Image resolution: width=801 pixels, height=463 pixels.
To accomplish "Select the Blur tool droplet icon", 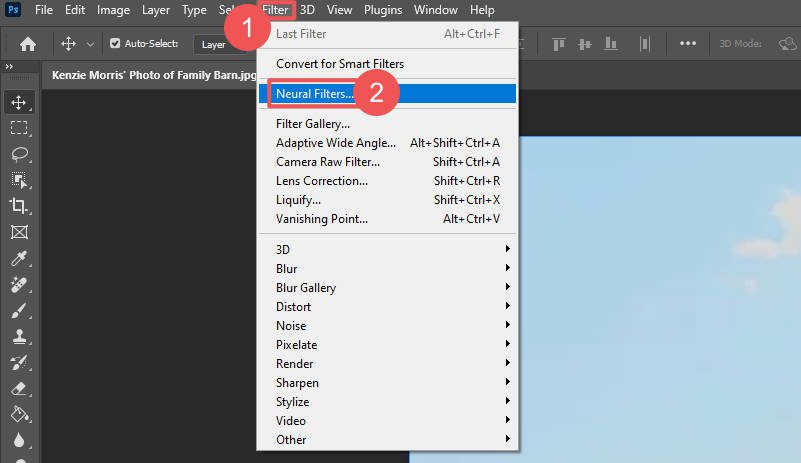I will tap(19, 440).
